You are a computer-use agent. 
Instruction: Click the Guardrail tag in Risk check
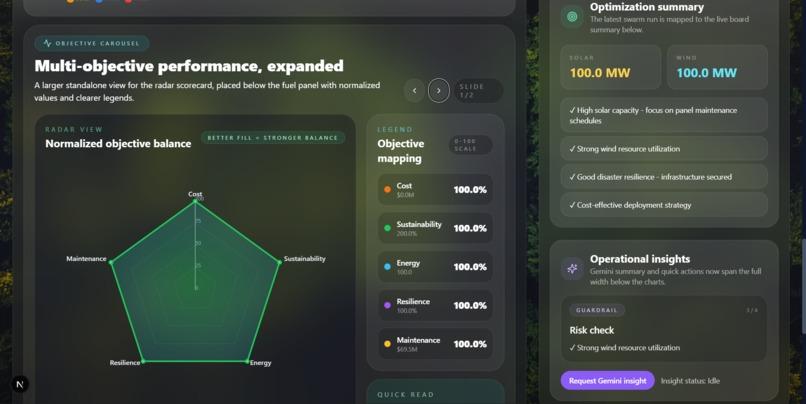click(x=597, y=310)
